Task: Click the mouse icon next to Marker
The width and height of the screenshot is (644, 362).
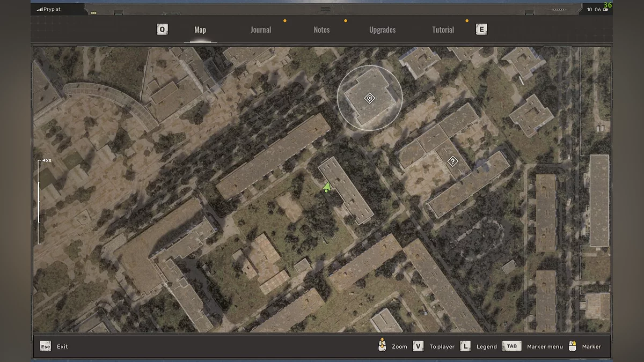Action: point(573,346)
